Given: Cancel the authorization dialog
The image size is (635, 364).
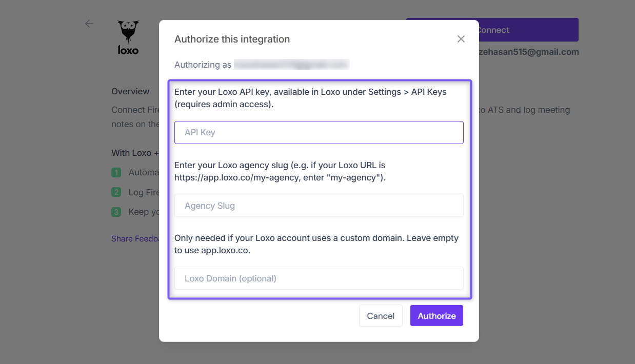Looking at the screenshot, I should [381, 316].
